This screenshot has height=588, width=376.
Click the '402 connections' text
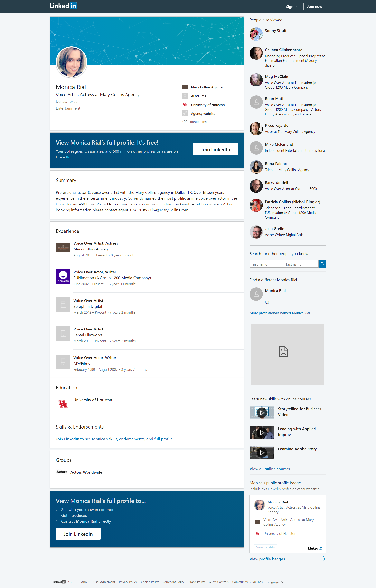(x=194, y=122)
